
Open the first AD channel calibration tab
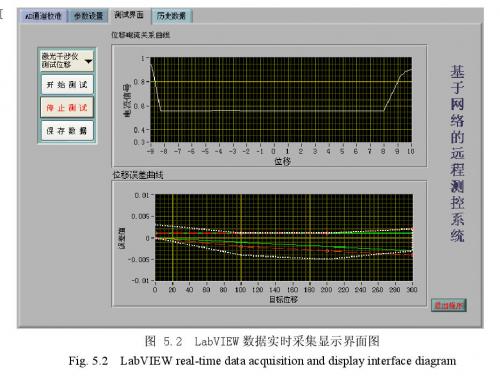pyautogui.click(x=43, y=16)
